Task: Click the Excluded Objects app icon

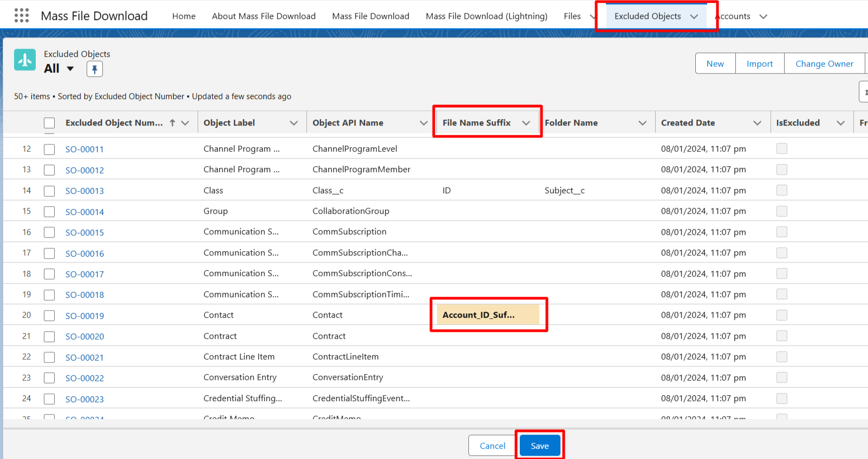Action: coord(25,60)
